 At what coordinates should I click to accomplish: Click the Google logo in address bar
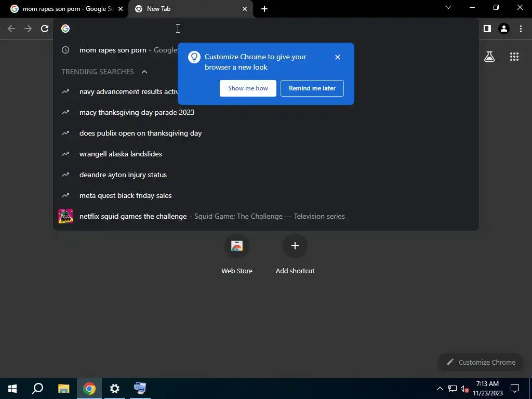coord(65,29)
